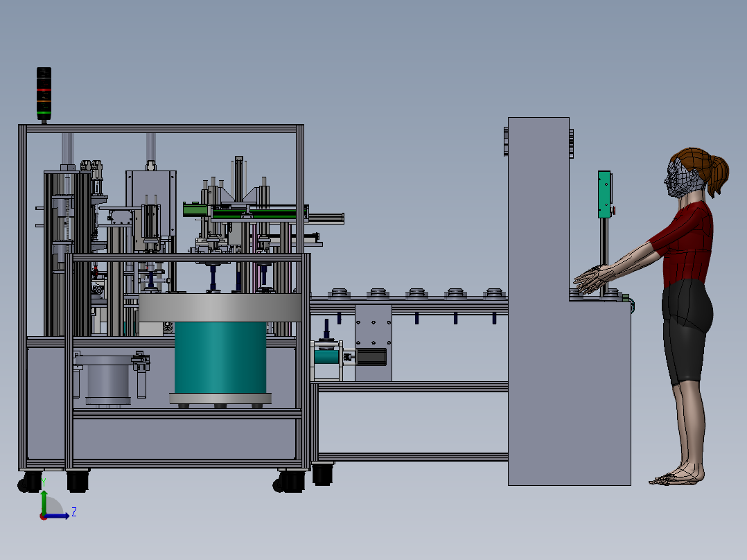Click the leftmost black caster wheel
Screen dimensions: 747x560
coord(30,482)
